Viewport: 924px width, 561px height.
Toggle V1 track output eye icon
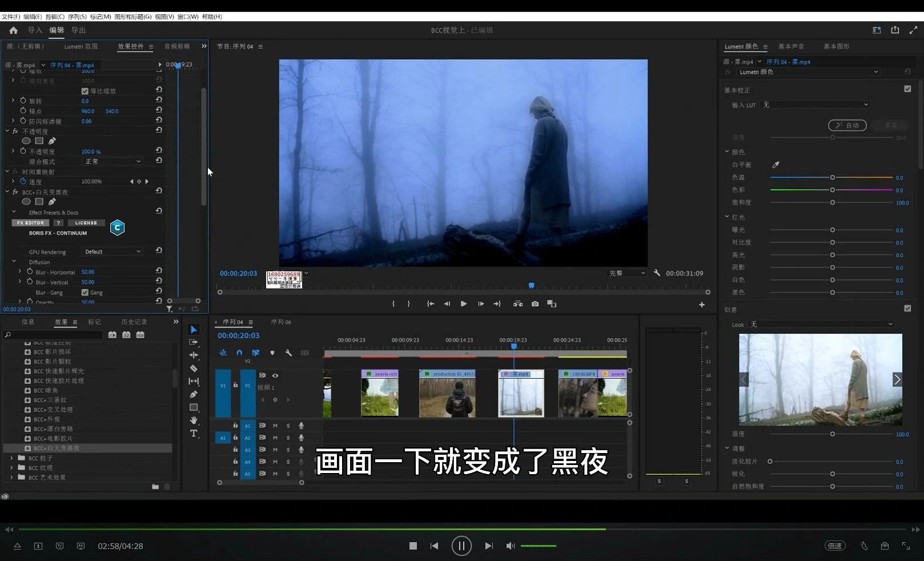275,375
